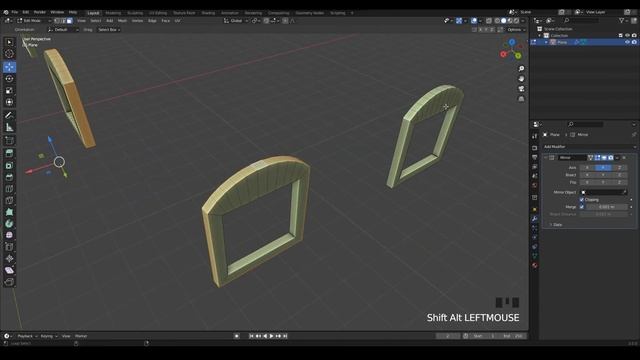The image size is (640, 360).
Task: Click the play animation button
Action: coord(271,336)
